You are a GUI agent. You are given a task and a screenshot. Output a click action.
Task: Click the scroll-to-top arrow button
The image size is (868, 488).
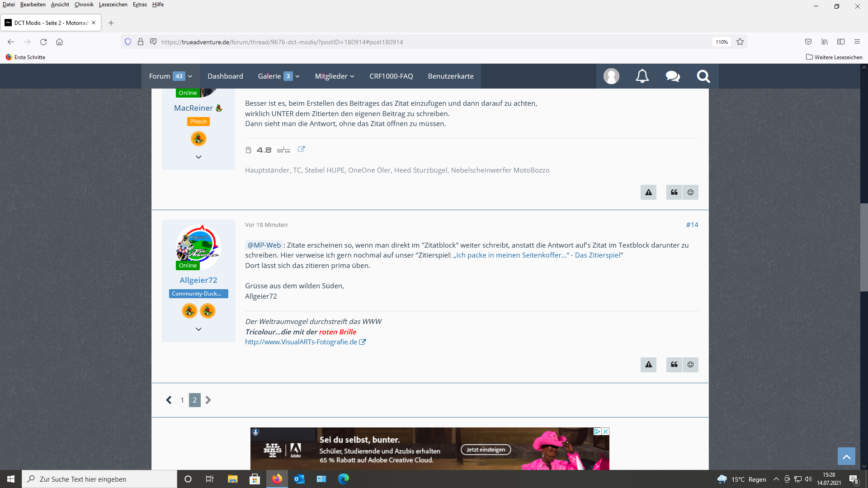pos(846,456)
